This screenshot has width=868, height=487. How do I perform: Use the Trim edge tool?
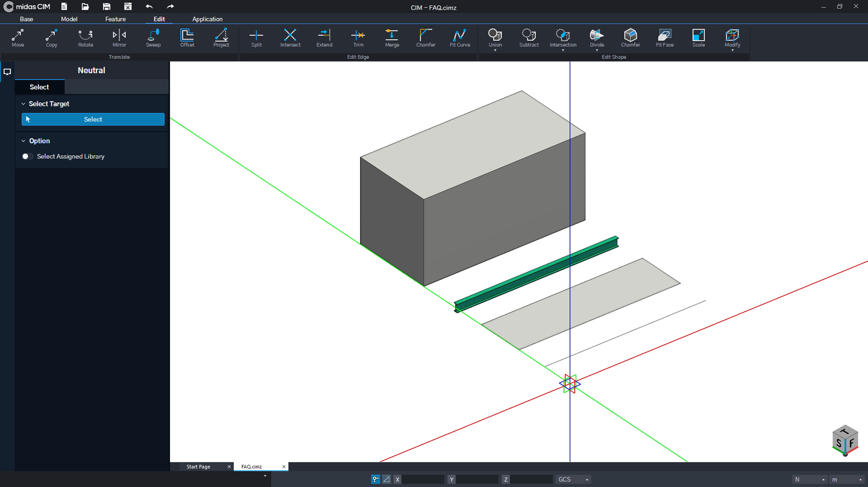coord(358,38)
